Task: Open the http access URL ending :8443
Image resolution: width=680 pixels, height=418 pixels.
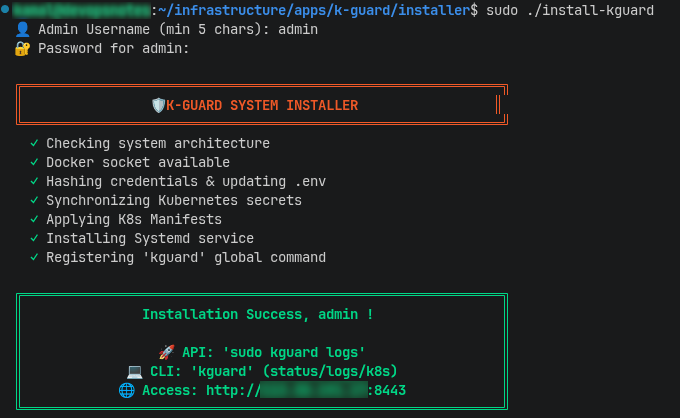Action: coord(306,390)
